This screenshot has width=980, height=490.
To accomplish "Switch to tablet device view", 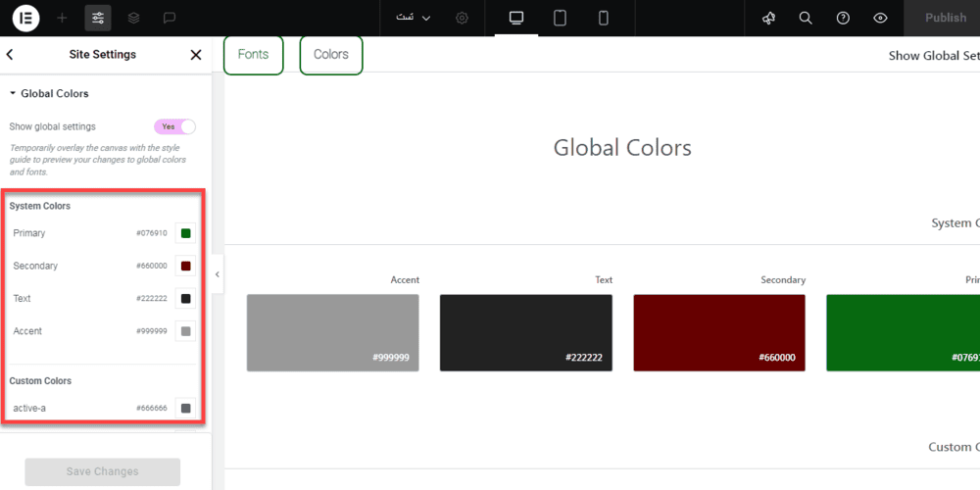I will (x=560, y=18).
